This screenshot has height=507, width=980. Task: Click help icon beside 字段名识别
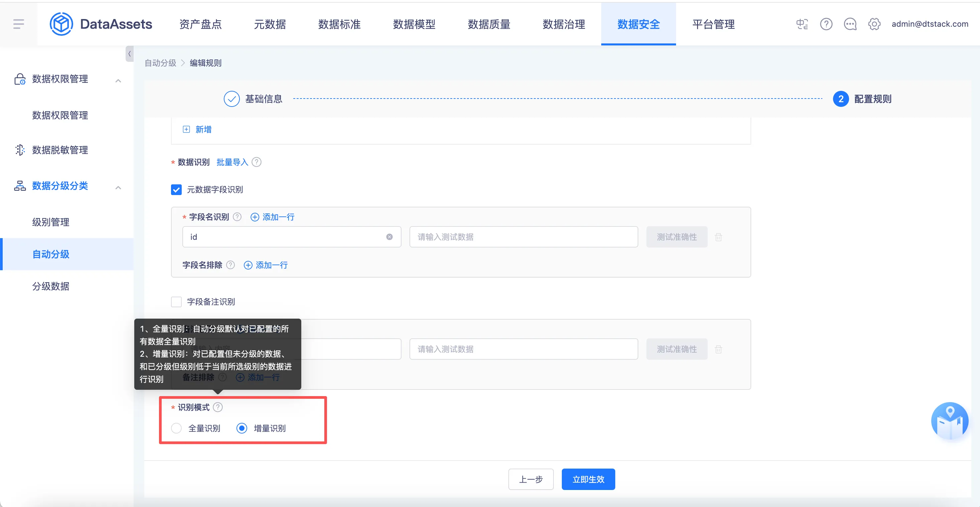pyautogui.click(x=237, y=217)
